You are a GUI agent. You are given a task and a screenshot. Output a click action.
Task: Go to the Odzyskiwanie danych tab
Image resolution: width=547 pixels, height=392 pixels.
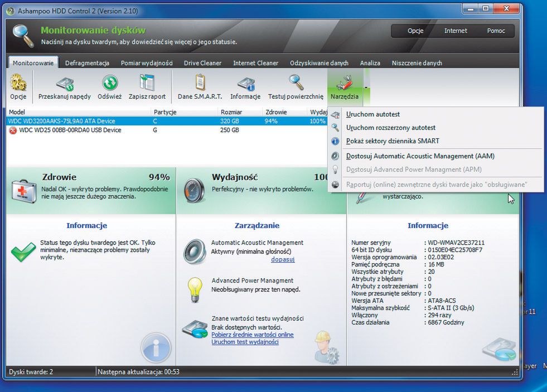pos(319,63)
